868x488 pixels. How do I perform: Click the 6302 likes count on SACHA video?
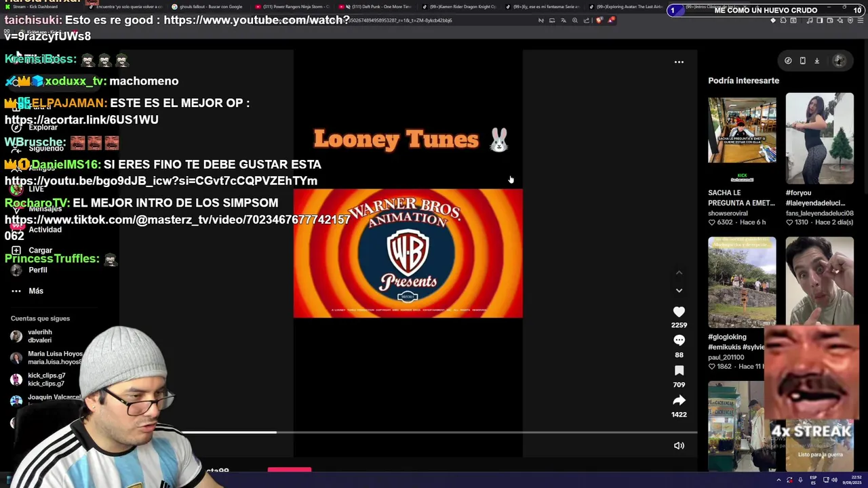pyautogui.click(x=724, y=222)
